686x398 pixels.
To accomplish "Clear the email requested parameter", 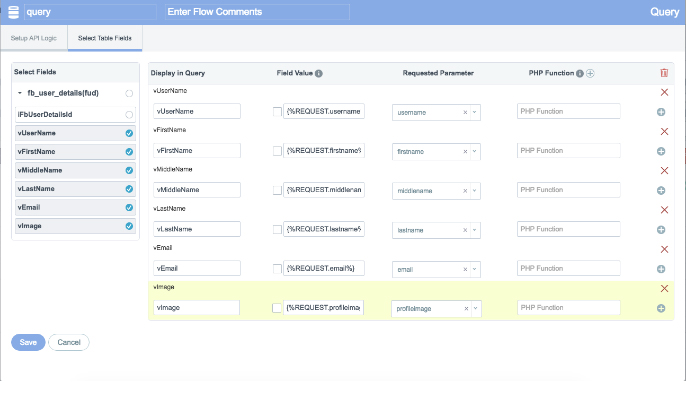I will coord(465,269).
